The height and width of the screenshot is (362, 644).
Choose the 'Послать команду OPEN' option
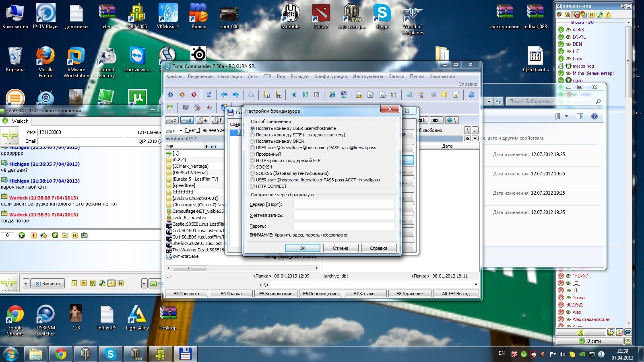click(x=252, y=141)
